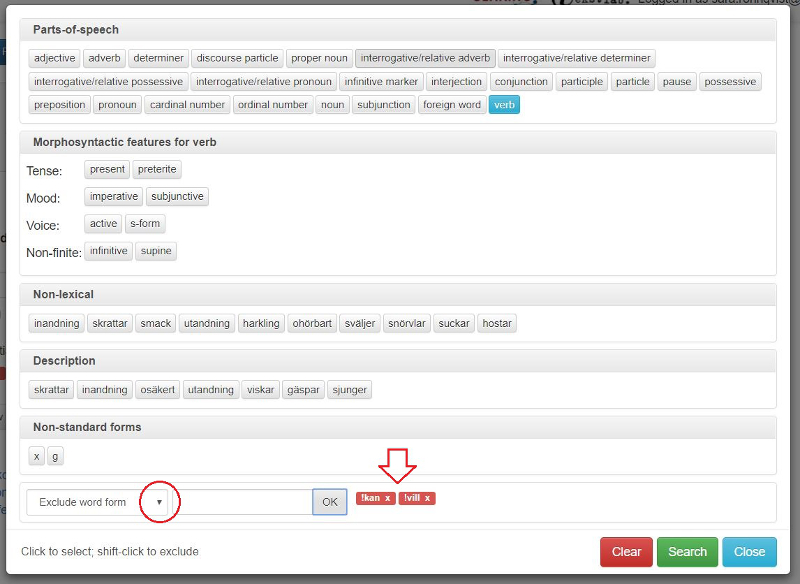Close the dialog with Close button
Screen dimensions: 800x584
[x=749, y=552]
